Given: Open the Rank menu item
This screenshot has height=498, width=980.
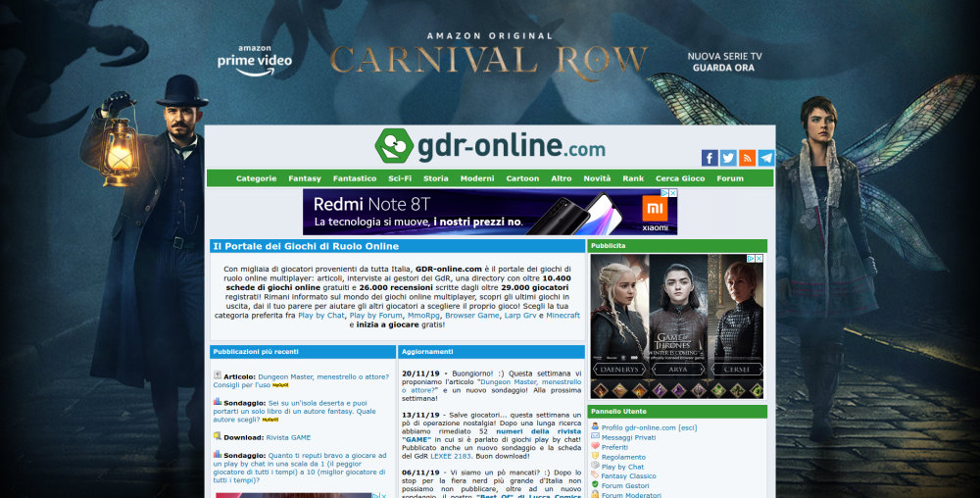Looking at the screenshot, I should click(633, 178).
